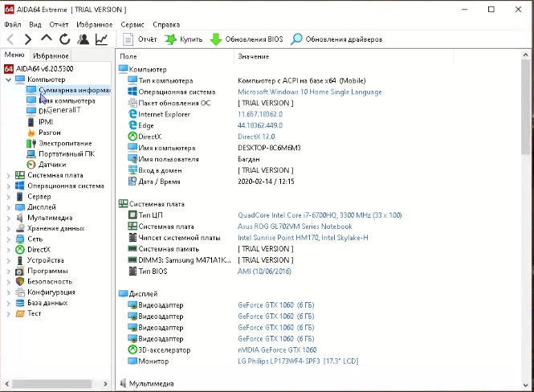Switch to the Избранное tab

pyautogui.click(x=51, y=55)
